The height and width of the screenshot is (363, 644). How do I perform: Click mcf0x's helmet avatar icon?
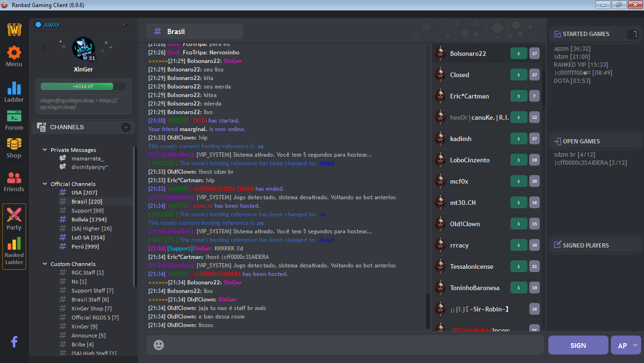point(440,181)
